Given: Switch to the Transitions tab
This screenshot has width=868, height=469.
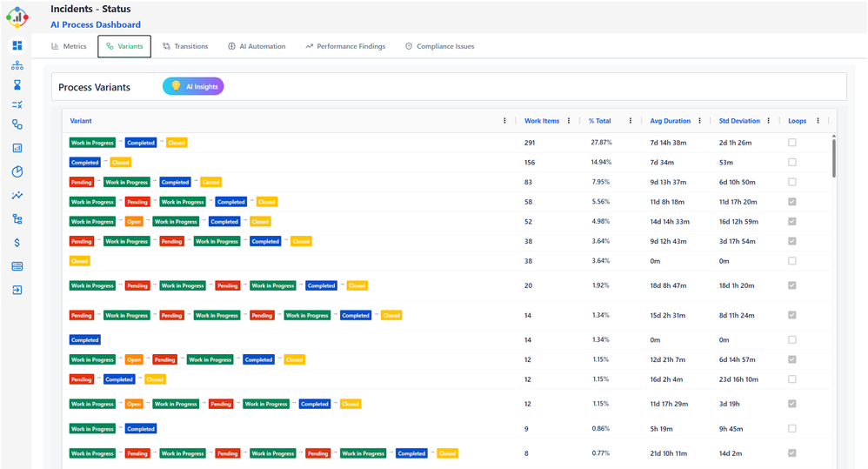Looking at the screenshot, I should (x=185, y=46).
